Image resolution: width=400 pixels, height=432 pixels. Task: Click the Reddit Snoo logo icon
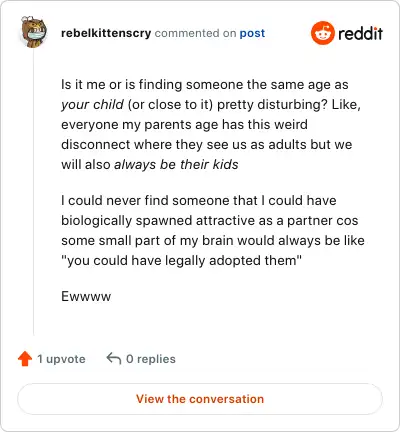click(x=322, y=33)
